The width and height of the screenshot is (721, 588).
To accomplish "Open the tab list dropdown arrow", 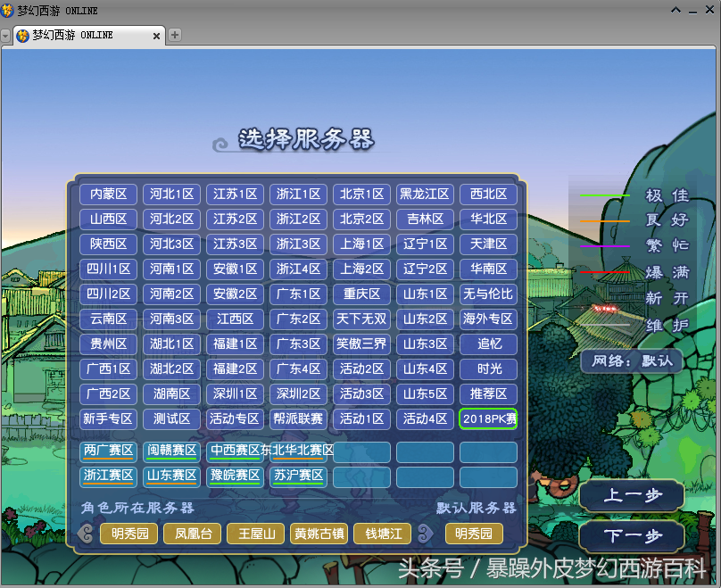I will pyautogui.click(x=5, y=36).
